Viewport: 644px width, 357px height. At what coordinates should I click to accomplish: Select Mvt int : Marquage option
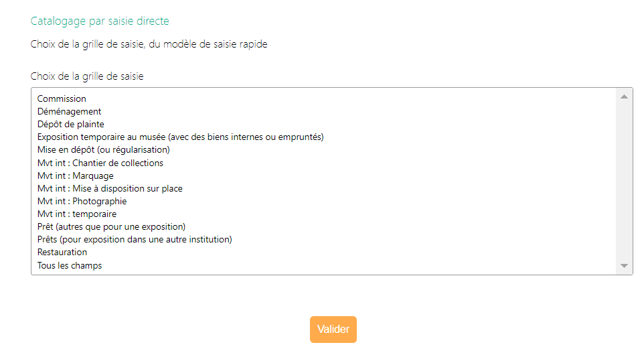click(76, 175)
